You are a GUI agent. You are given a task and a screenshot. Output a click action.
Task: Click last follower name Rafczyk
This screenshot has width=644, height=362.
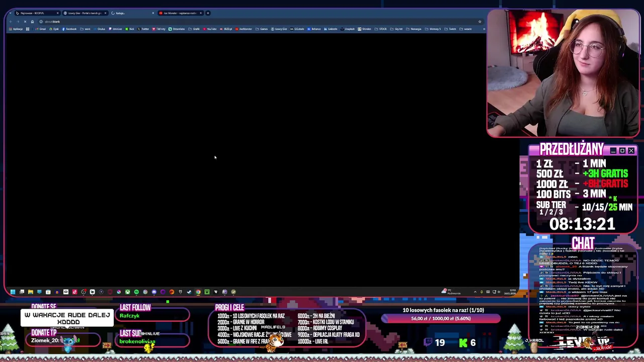129,316
